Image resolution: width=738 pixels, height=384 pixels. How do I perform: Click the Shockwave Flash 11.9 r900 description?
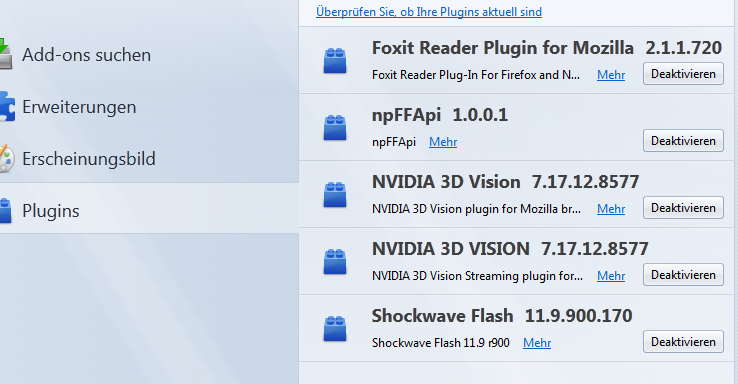441,343
